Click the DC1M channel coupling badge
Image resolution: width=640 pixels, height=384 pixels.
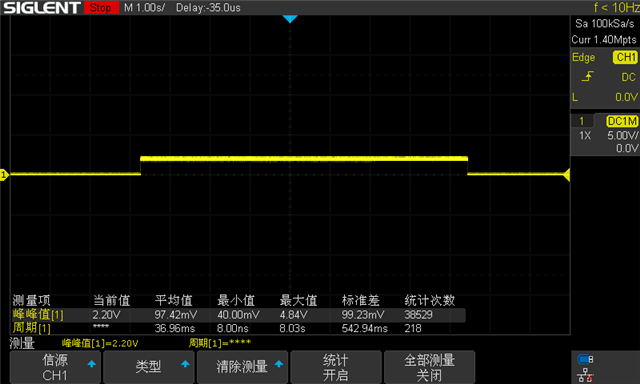(622, 121)
